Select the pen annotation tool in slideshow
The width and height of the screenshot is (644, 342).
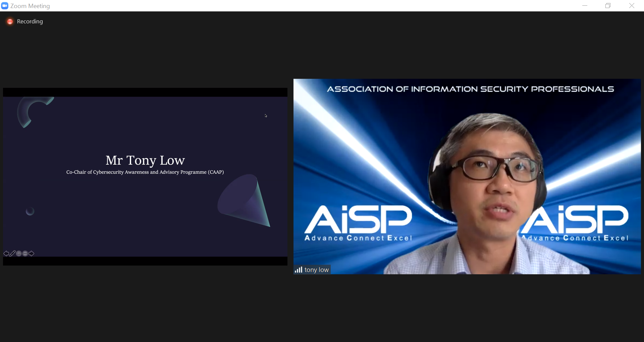13,253
